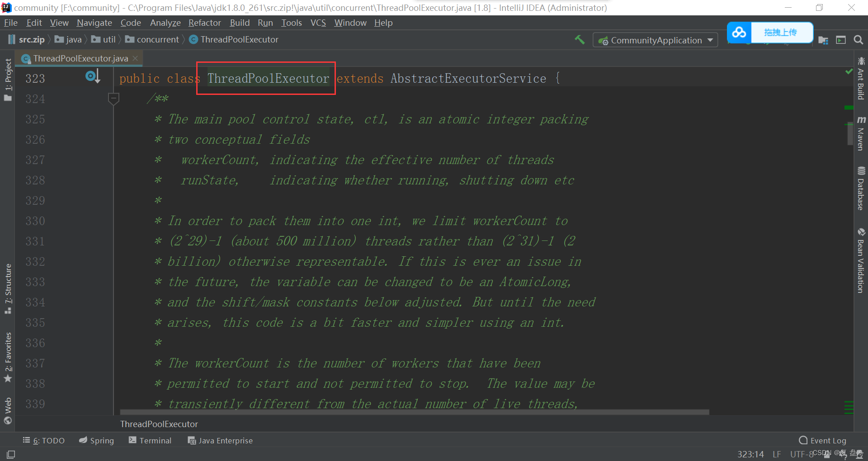Viewport: 868px width, 461px height.
Task: Open the Maven side panel
Action: pyautogui.click(x=861, y=133)
